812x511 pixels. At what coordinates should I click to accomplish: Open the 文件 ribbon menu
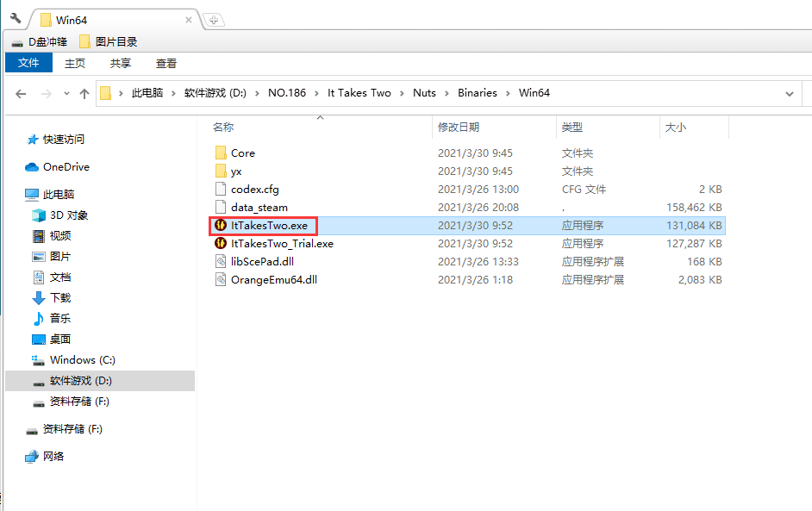coord(28,63)
